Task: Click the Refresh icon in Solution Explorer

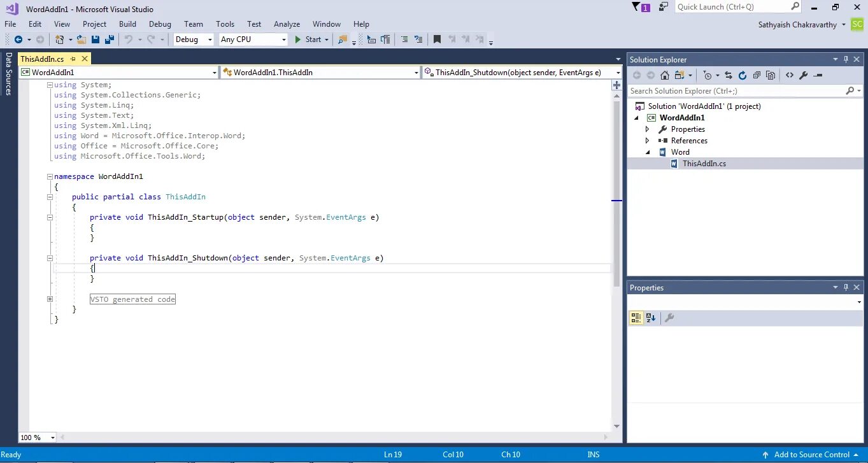Action: 743,75
